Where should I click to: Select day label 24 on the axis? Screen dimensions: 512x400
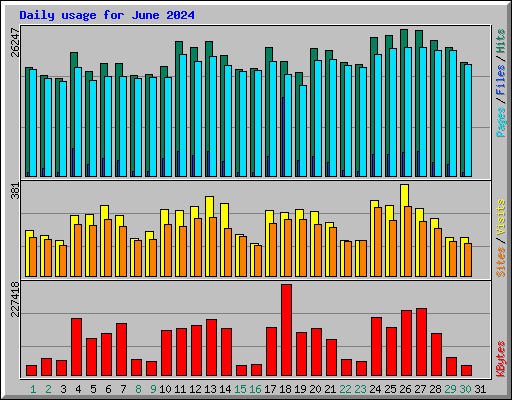pos(375,389)
